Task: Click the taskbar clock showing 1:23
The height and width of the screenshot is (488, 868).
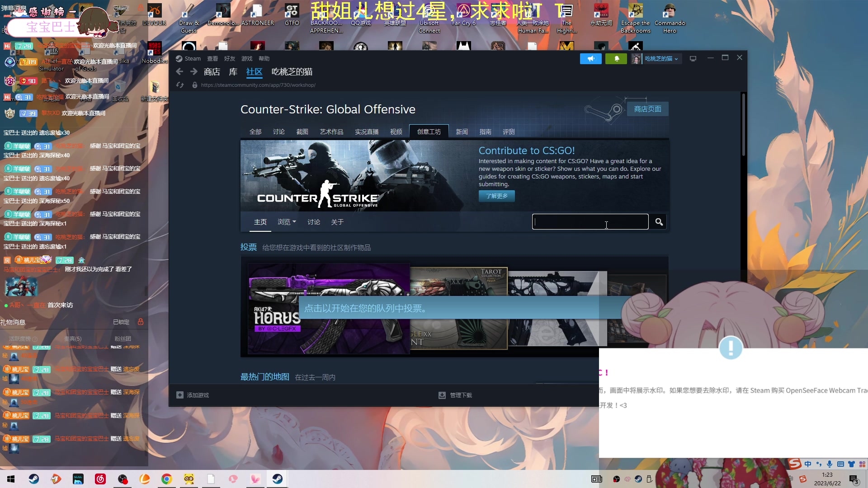Action: point(827,479)
